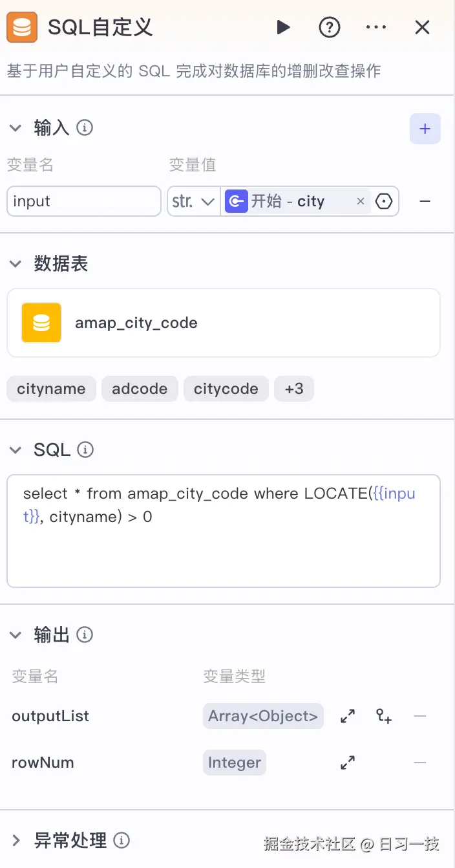This screenshot has height=868, width=455.
Task: Remove the 开始 - city reference tag
Action: [360, 201]
